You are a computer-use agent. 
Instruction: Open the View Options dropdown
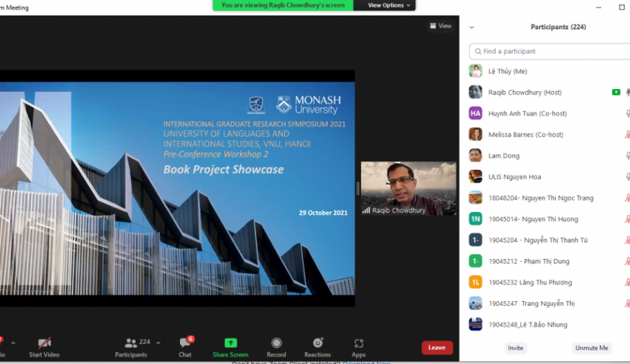click(x=388, y=5)
